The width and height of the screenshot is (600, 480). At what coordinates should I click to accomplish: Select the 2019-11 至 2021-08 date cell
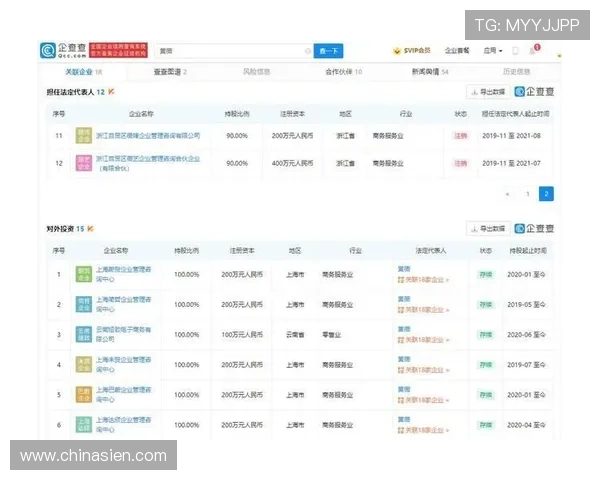point(511,136)
